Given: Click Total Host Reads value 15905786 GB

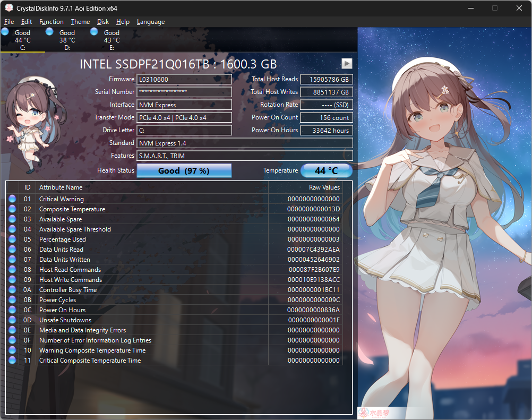Looking at the screenshot, I should [x=327, y=80].
